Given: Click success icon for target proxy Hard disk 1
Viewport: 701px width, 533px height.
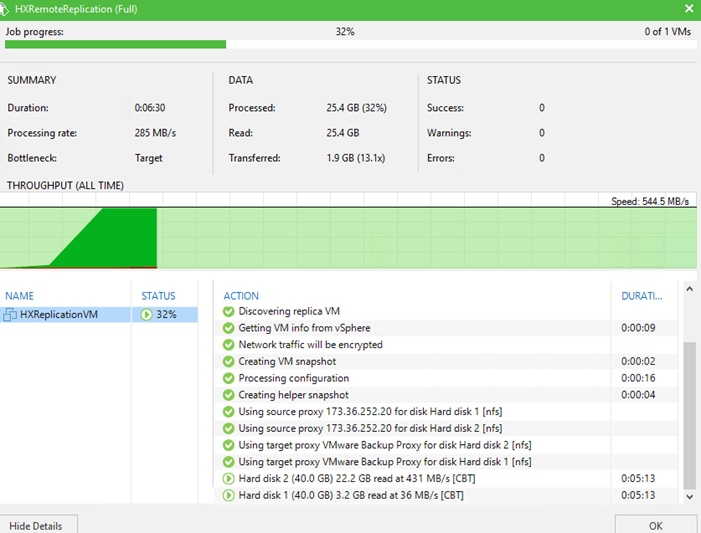Looking at the screenshot, I should point(228,462).
